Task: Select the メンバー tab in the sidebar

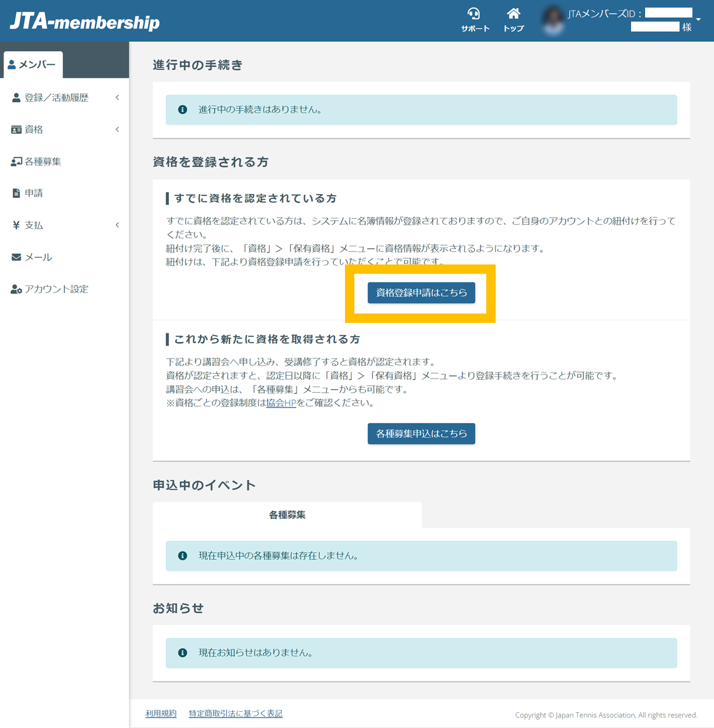Action: (x=33, y=64)
